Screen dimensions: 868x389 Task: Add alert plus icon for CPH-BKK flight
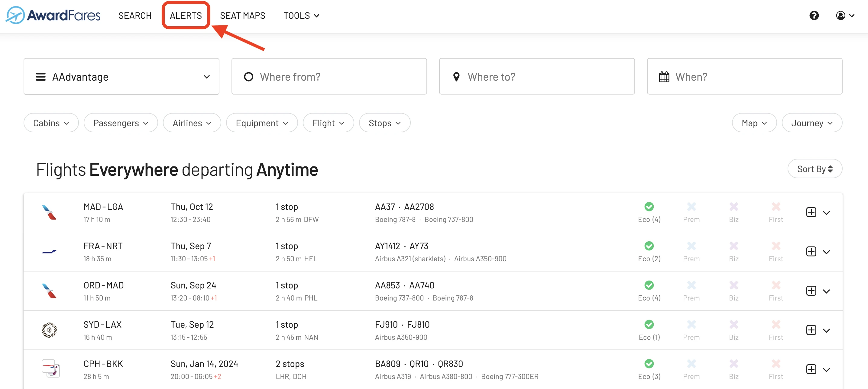[x=811, y=369]
